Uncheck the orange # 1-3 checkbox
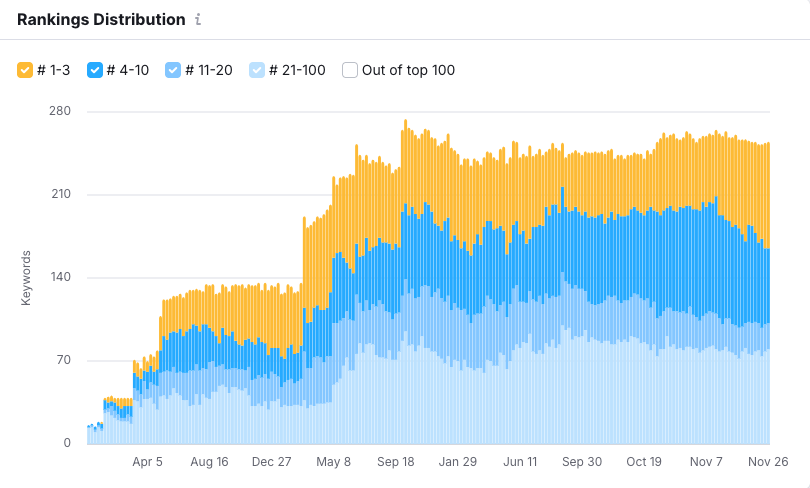810x488 pixels. pos(25,70)
